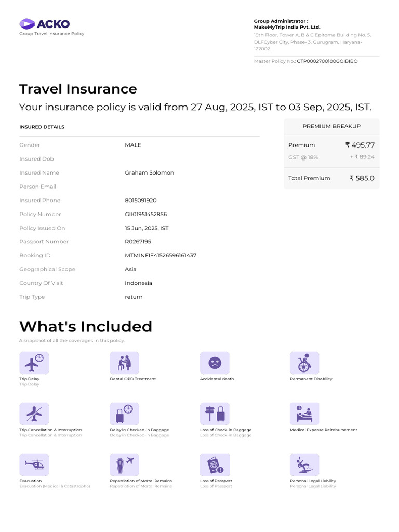Click the Booking ID value text
This screenshot has height=532, width=399.
click(x=161, y=255)
